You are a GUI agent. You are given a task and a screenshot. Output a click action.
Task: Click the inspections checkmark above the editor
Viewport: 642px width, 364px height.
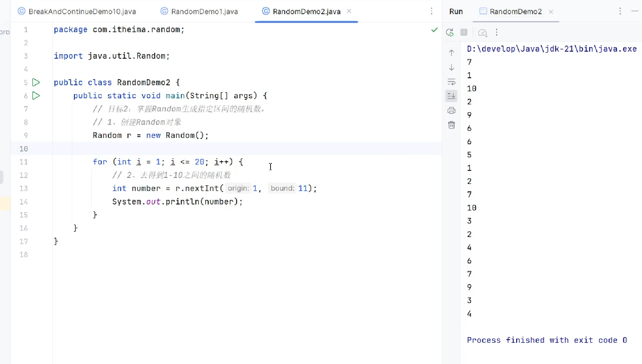coord(434,30)
